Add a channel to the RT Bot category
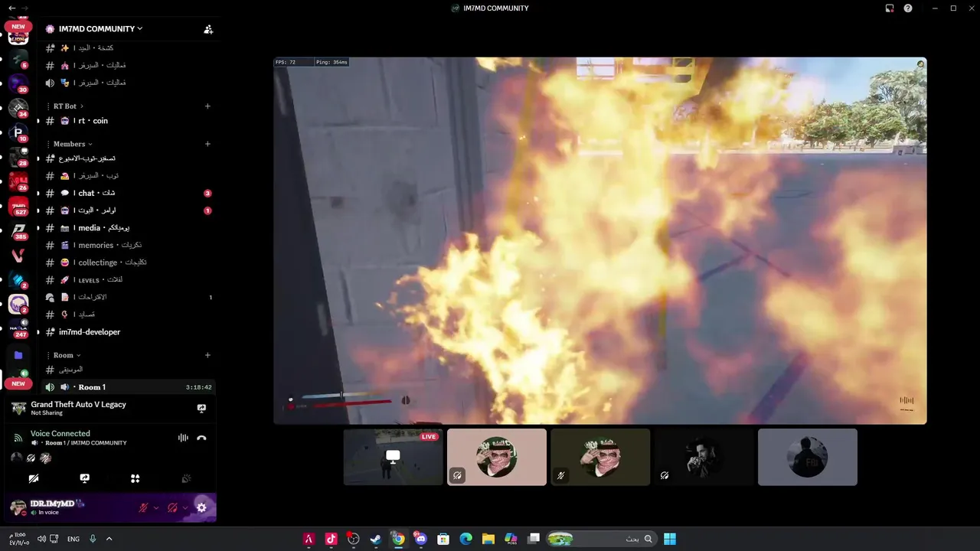This screenshot has height=551, width=980. (x=207, y=106)
